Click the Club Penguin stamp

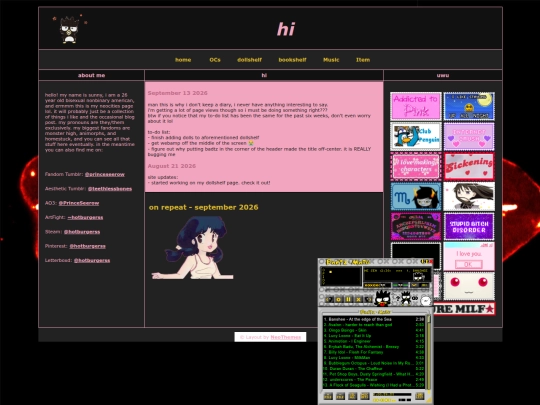(416, 136)
